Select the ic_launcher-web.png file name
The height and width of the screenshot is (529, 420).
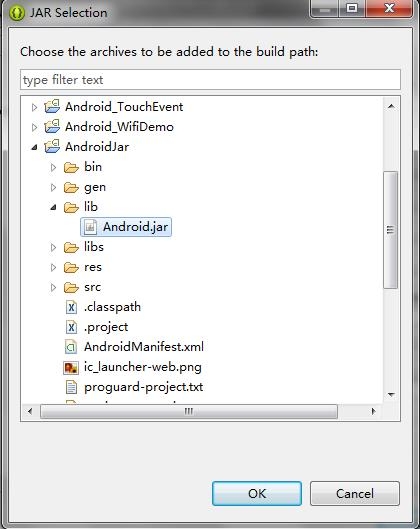coord(143,367)
